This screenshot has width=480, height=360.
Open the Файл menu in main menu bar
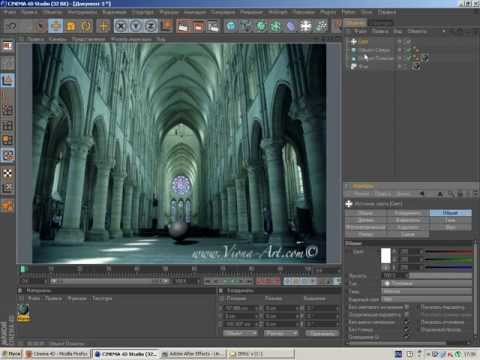pos(10,12)
